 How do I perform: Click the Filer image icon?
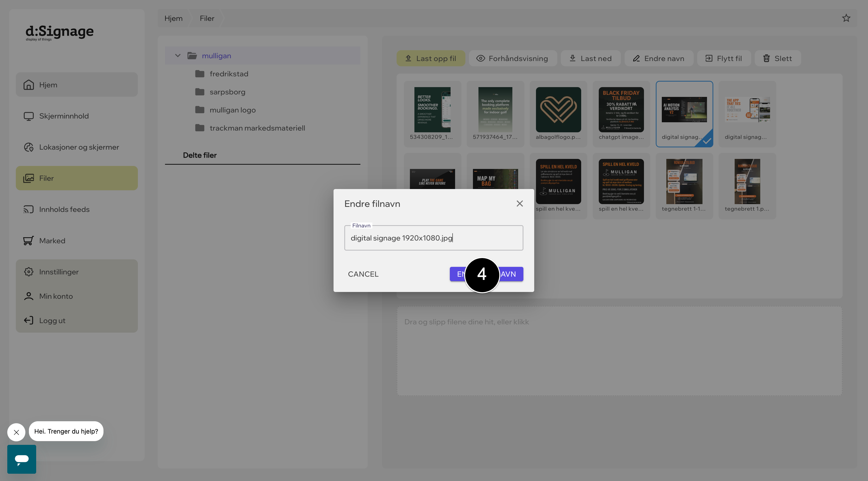coord(29,178)
